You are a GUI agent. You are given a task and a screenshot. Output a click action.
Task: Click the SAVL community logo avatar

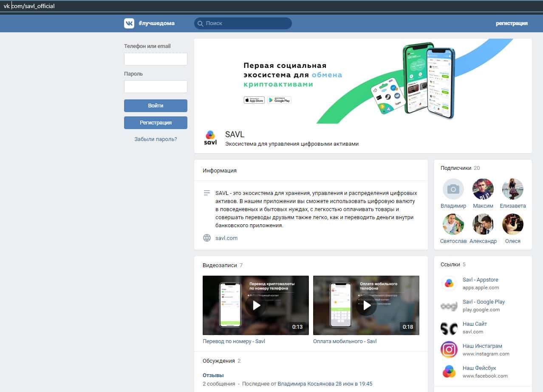[x=210, y=138]
